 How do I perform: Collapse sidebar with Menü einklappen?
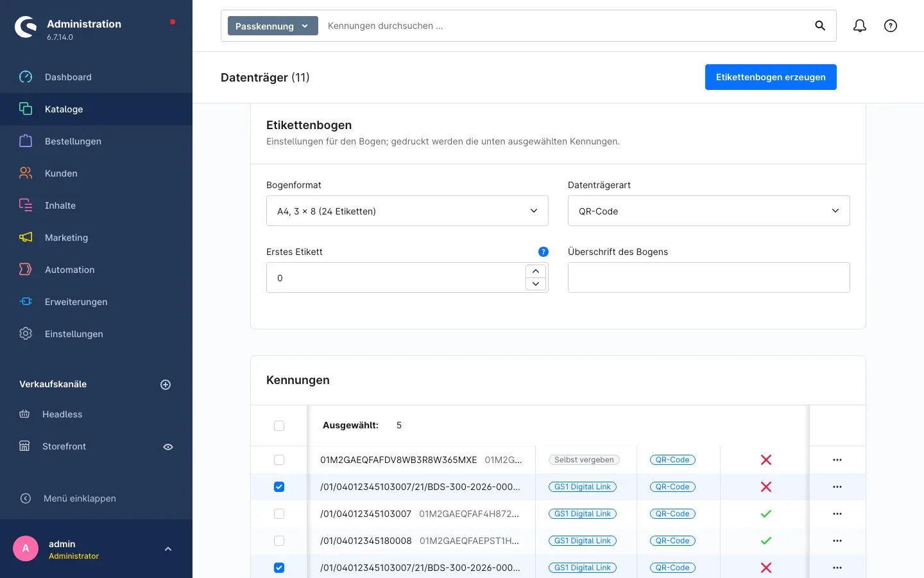pos(96,498)
